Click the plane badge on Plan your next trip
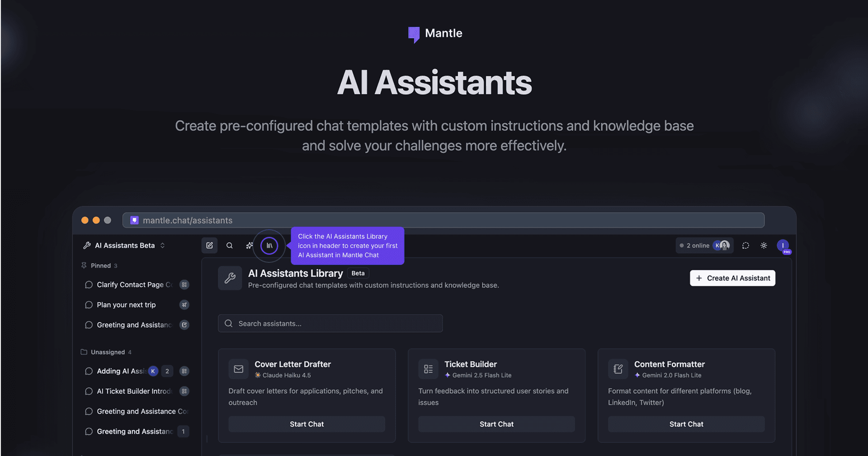This screenshot has height=456, width=868. pyautogui.click(x=184, y=305)
